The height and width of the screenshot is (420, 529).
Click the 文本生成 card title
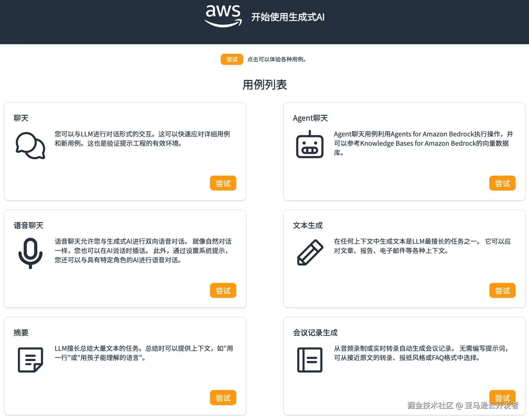(308, 226)
